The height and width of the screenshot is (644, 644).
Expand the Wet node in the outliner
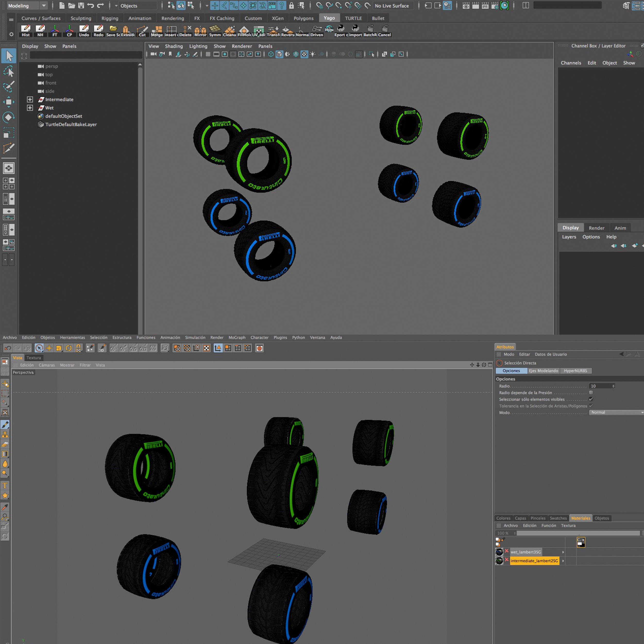[30, 108]
